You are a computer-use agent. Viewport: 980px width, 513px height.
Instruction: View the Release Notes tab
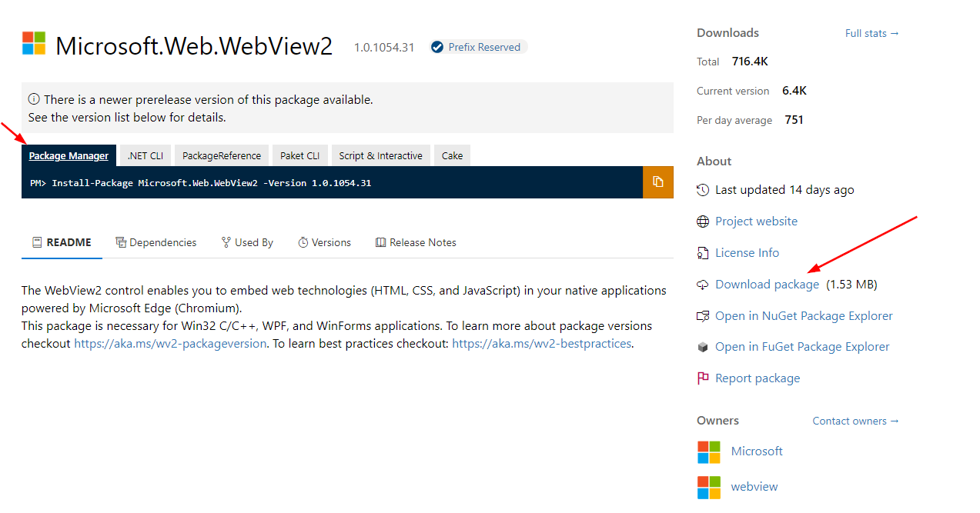416,242
